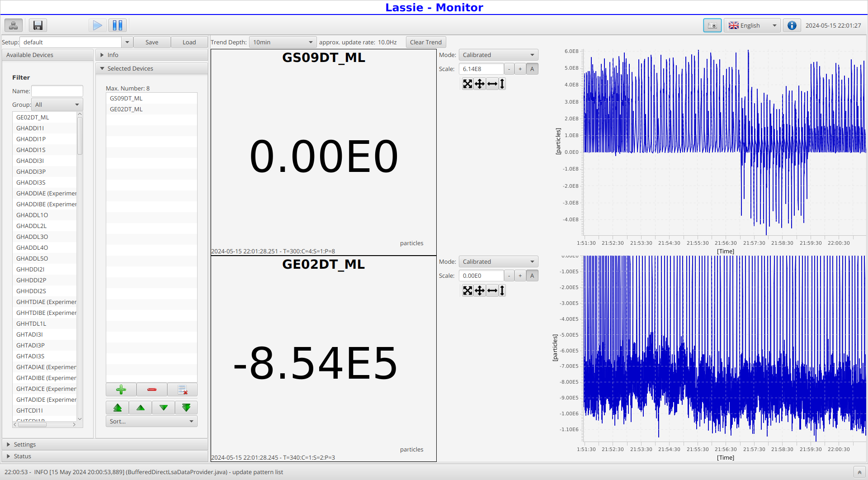868x480 pixels.
Task: Select GHTADI3S in available devices
Action: pyautogui.click(x=45, y=356)
